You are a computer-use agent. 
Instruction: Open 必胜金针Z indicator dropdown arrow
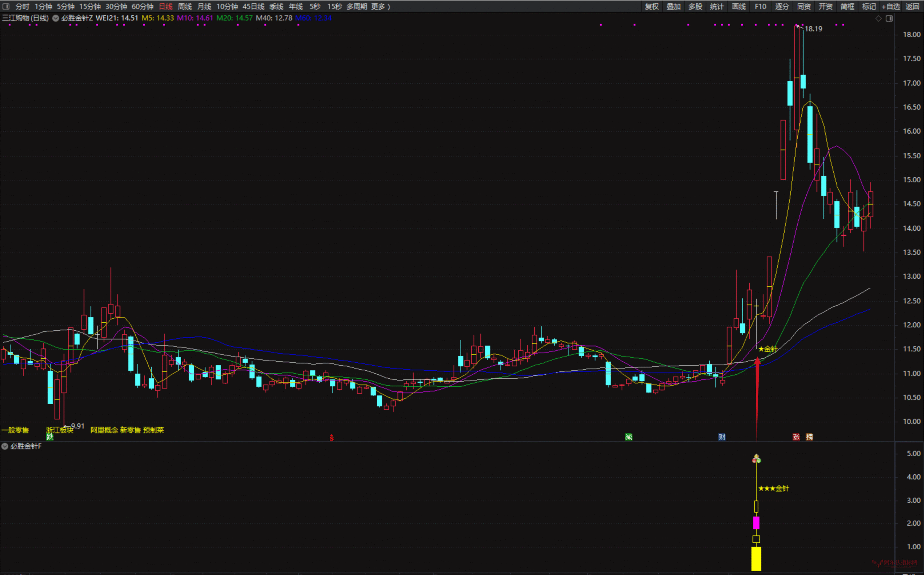56,18
